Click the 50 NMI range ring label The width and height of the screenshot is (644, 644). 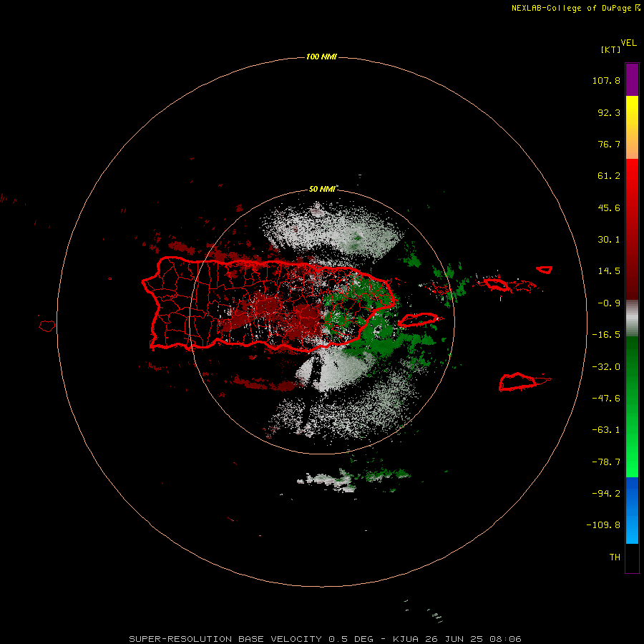[x=322, y=189]
